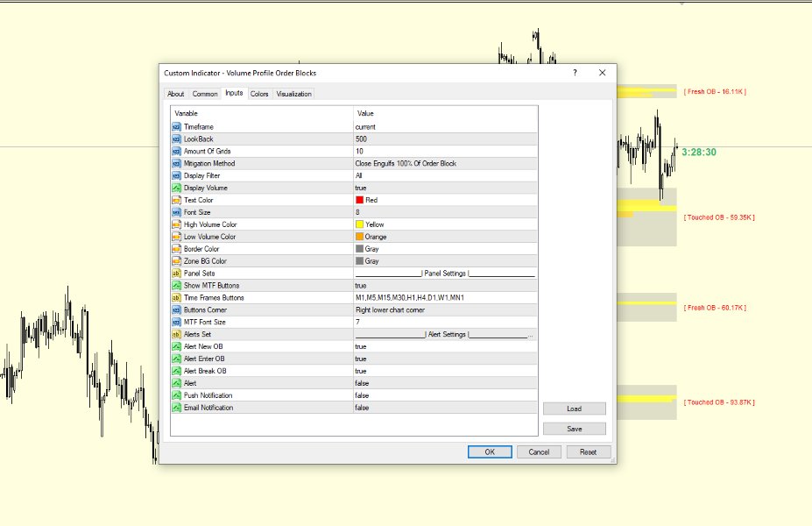Edit the LookBack value 500
The width and height of the screenshot is (812, 526).
click(445, 139)
